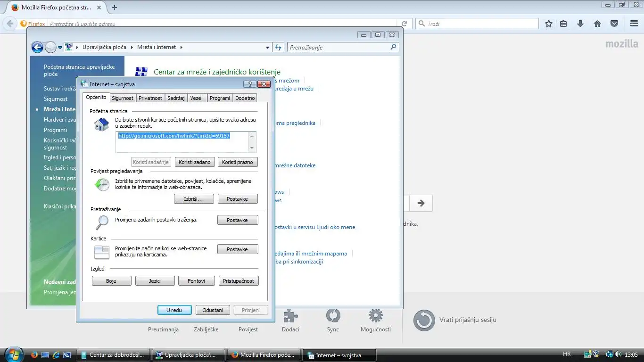Click the Pocket icon in Firefox toolbar
This screenshot has width=644, height=362.
click(614, 24)
